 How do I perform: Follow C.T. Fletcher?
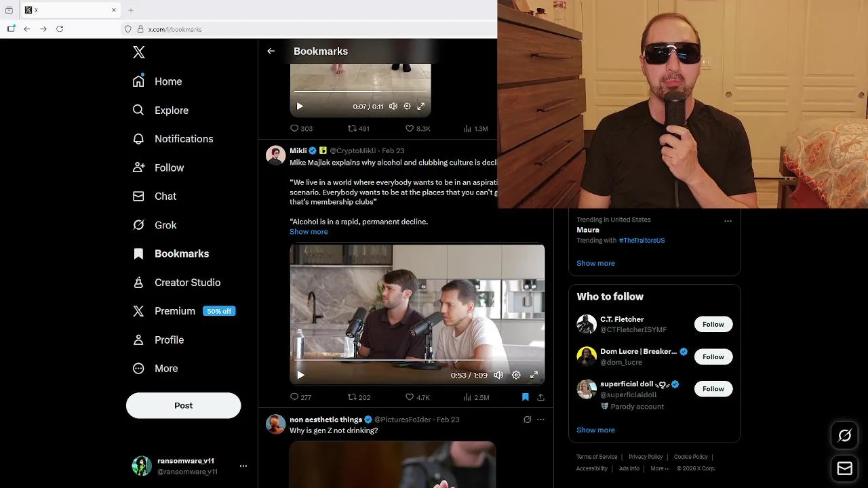[x=713, y=324]
